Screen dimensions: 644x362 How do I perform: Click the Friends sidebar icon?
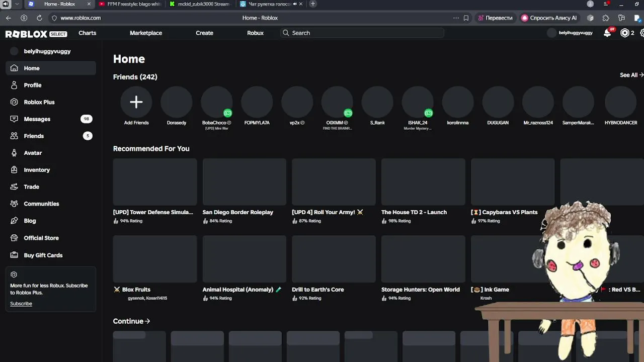click(14, 136)
